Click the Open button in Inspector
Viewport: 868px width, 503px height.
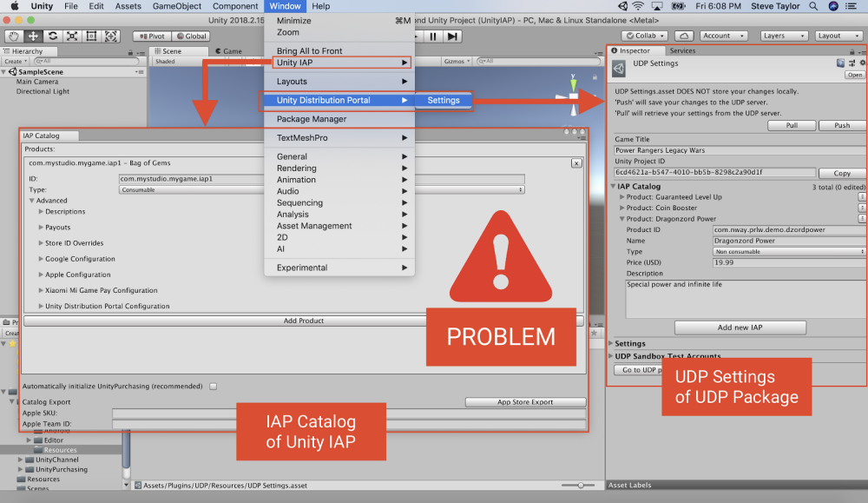(855, 75)
